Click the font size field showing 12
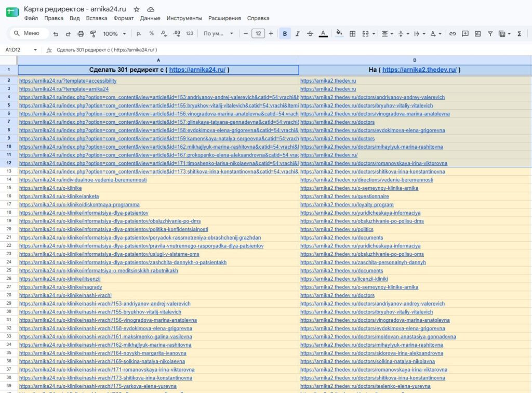This screenshot has height=393, width=532. (258, 34)
